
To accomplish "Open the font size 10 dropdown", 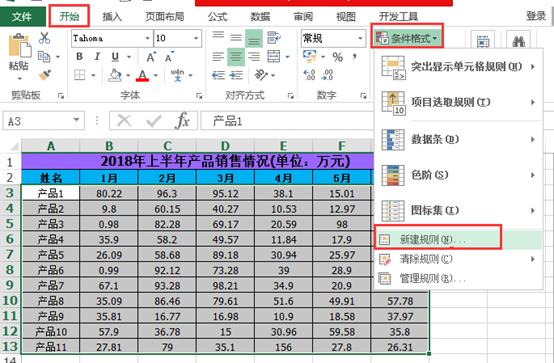I will 196,38.
